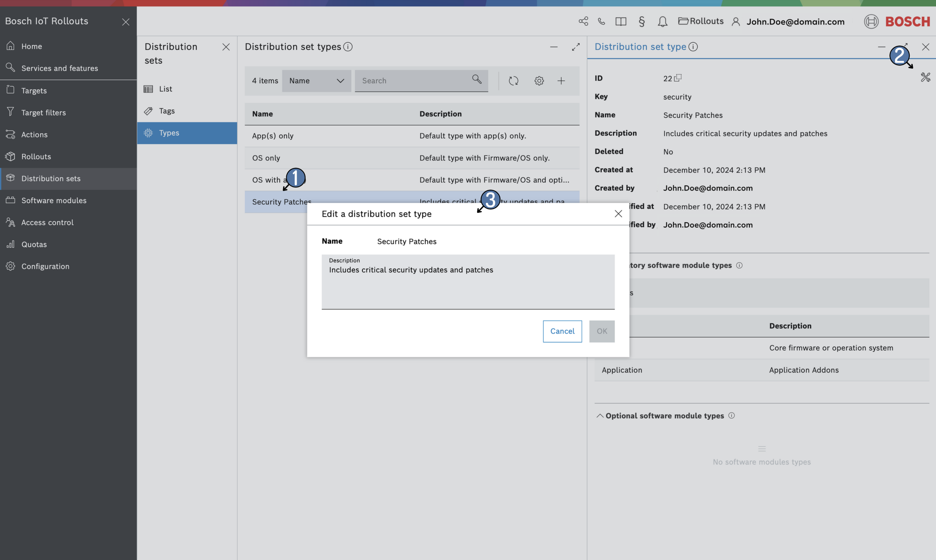The width and height of the screenshot is (936, 560).
Task: Close the Edit a distribution set type dialog
Action: coord(618,214)
